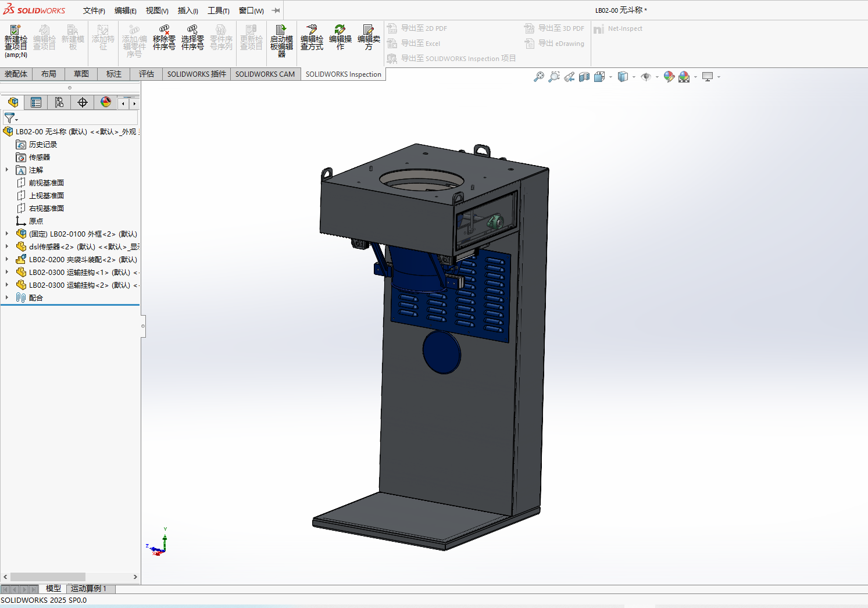Open Hide/Show Items dropdown arrow
The image size is (868, 608).
(657, 77)
